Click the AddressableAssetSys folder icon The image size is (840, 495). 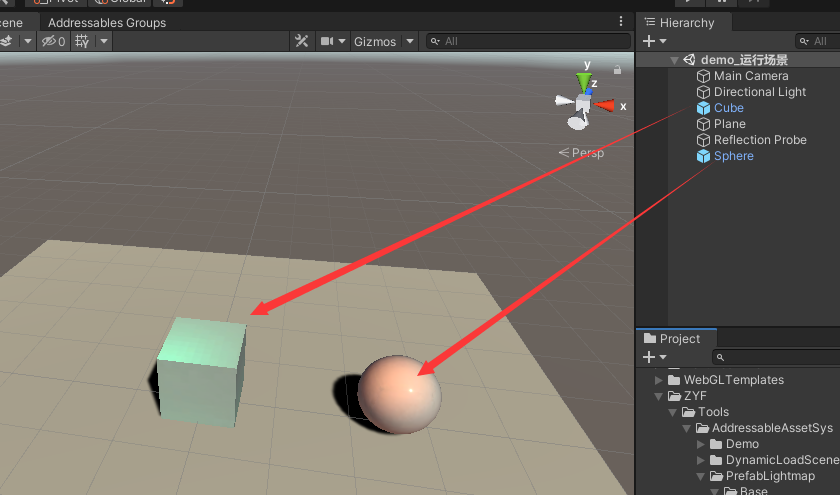tap(702, 429)
